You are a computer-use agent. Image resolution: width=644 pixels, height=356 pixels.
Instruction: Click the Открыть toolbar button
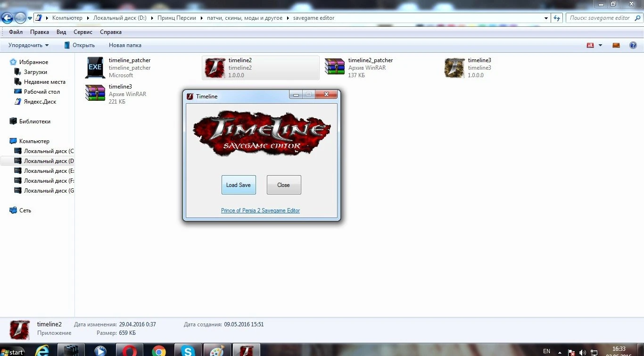tap(80, 45)
